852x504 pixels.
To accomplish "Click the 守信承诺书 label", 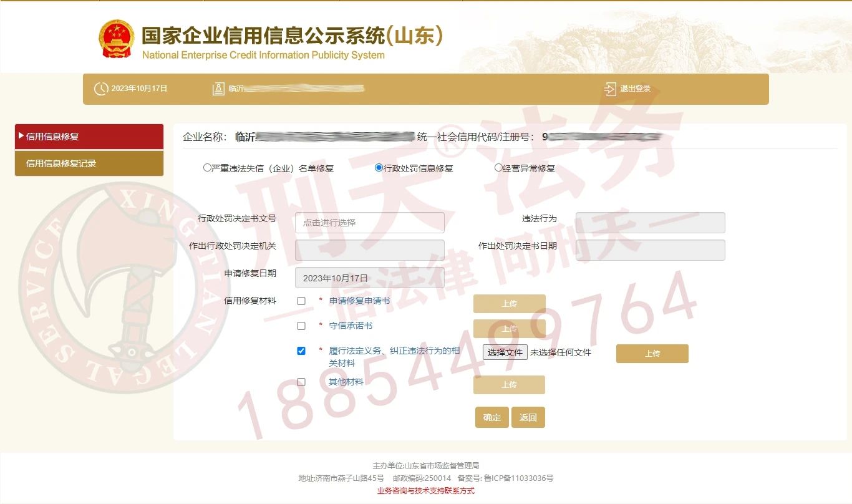I will tap(351, 326).
